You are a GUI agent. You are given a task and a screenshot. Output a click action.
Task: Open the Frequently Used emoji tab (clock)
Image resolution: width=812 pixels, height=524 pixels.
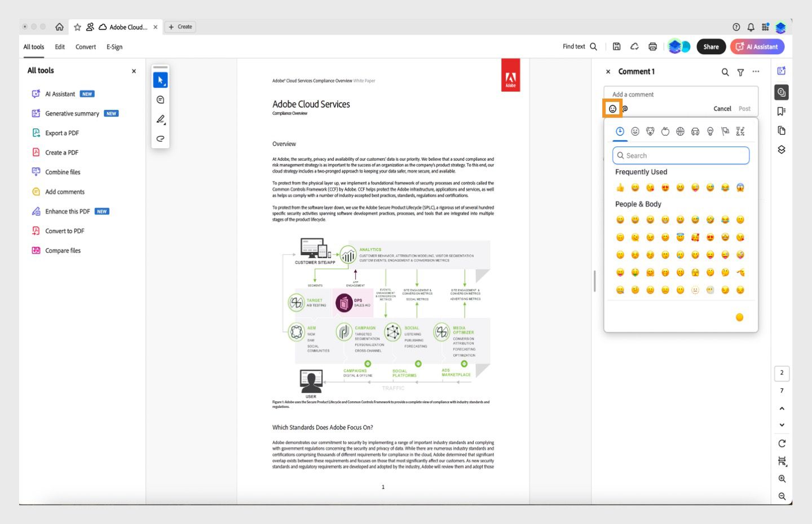click(620, 131)
